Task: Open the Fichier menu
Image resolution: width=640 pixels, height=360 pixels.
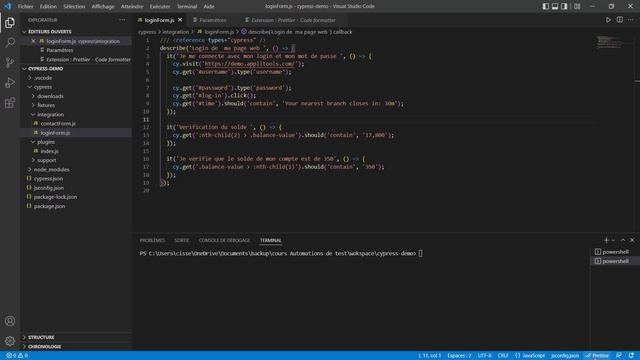Action: click(x=25, y=7)
